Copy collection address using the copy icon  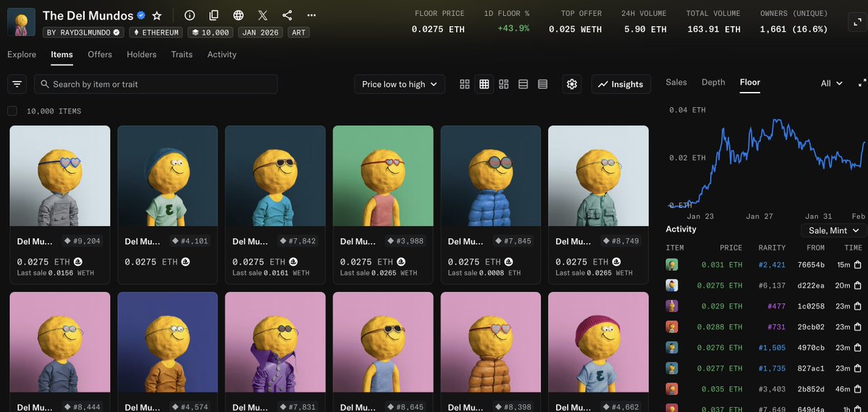[214, 15]
